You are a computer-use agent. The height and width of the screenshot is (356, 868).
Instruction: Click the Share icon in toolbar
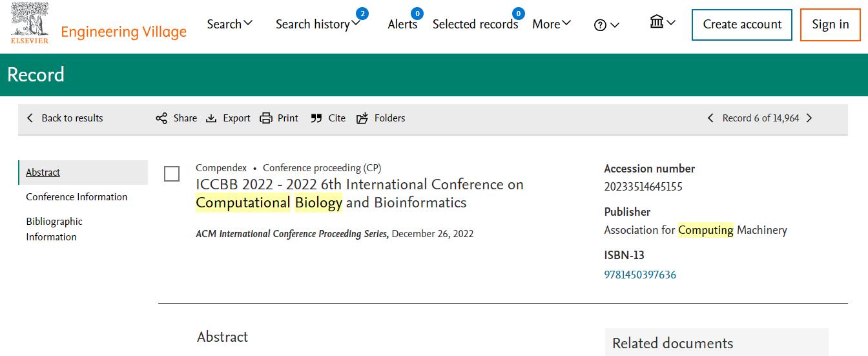[x=161, y=118]
